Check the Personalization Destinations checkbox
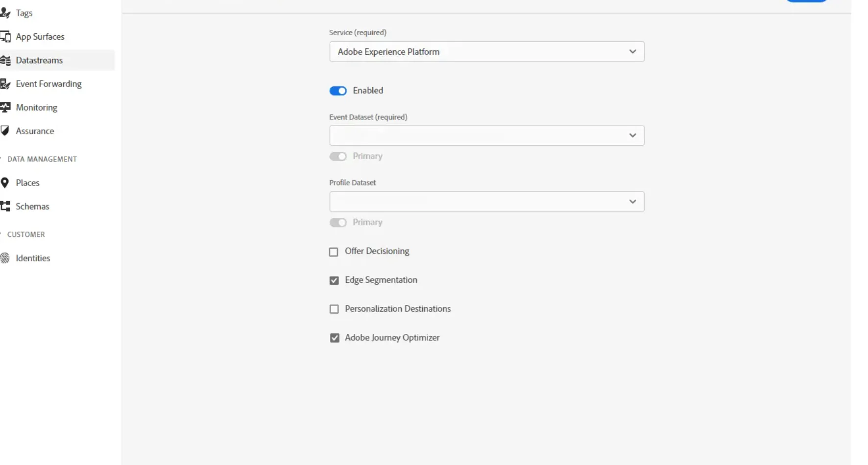This screenshot has width=868, height=465. [x=334, y=309]
